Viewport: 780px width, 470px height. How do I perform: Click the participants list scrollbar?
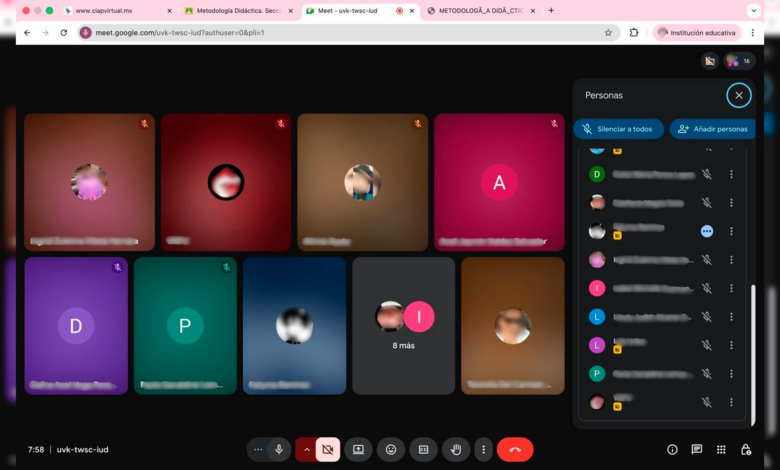(752, 340)
